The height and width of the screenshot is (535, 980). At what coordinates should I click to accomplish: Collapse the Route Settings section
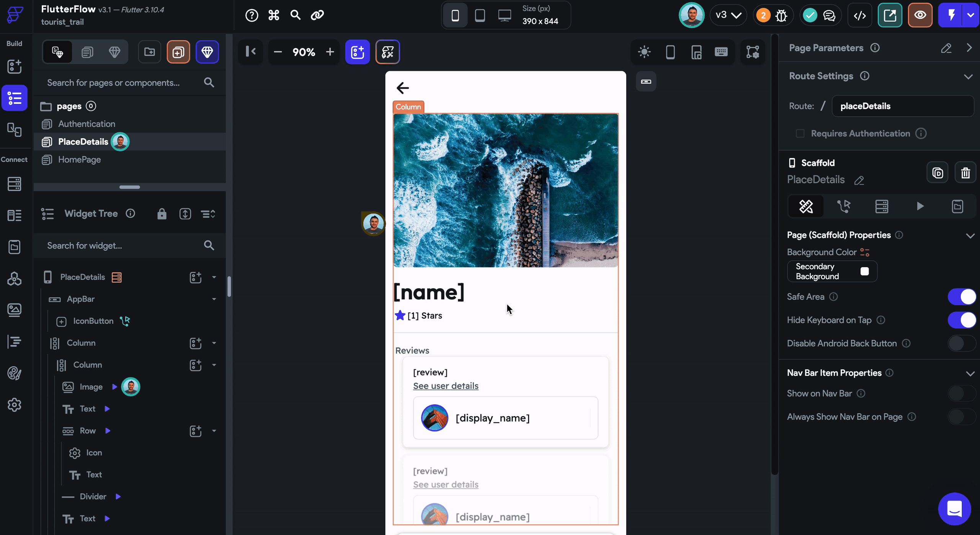tap(969, 77)
